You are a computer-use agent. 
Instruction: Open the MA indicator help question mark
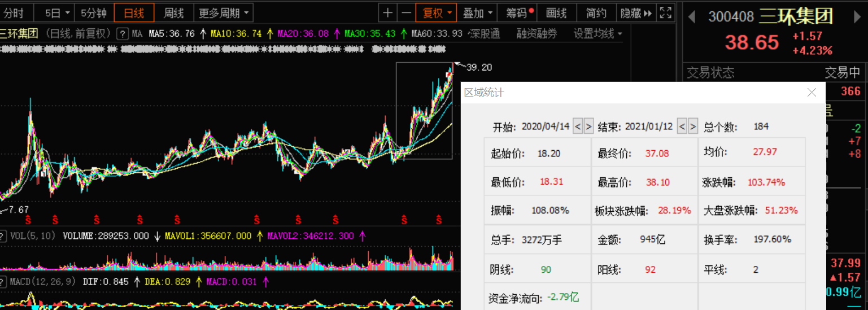(x=121, y=34)
